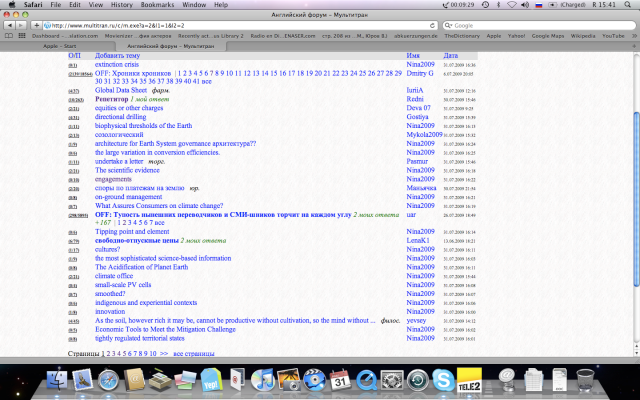This screenshot has height=400, width=640.
Task: Open 'Tipping point and element' topic
Action: click(132, 231)
